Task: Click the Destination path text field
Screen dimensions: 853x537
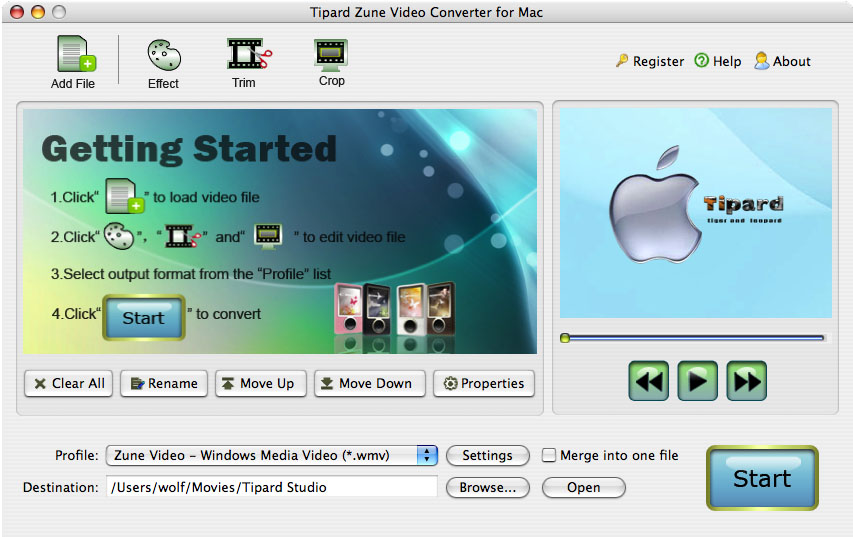Action: 272,487
